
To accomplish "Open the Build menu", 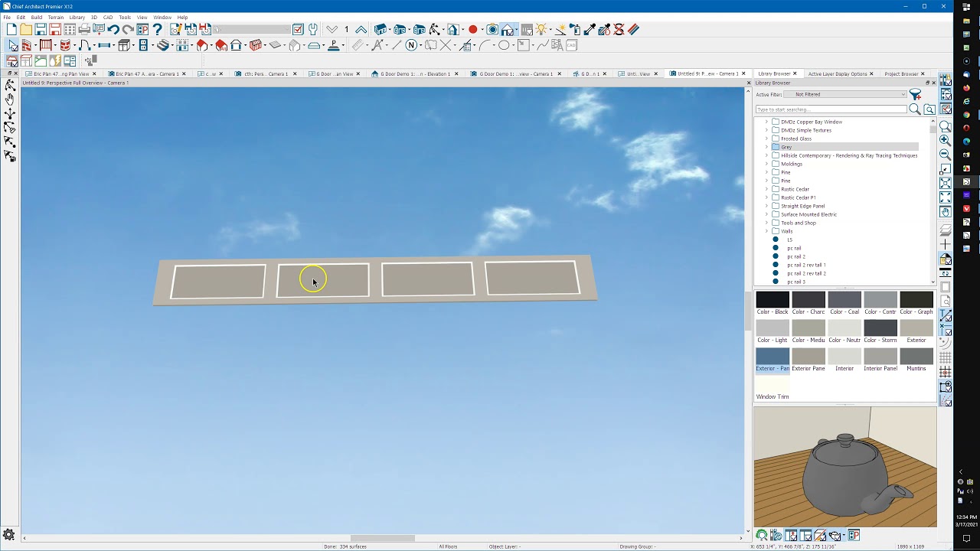I will 37,17.
